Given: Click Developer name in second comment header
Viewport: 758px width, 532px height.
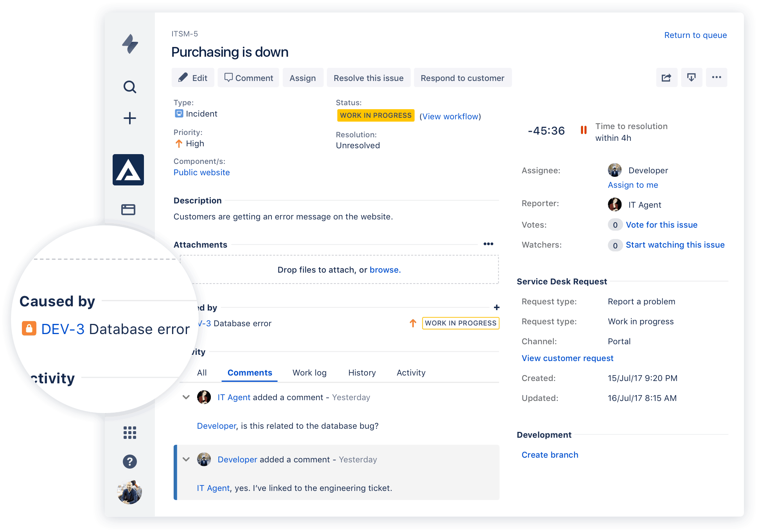Looking at the screenshot, I should tap(237, 459).
